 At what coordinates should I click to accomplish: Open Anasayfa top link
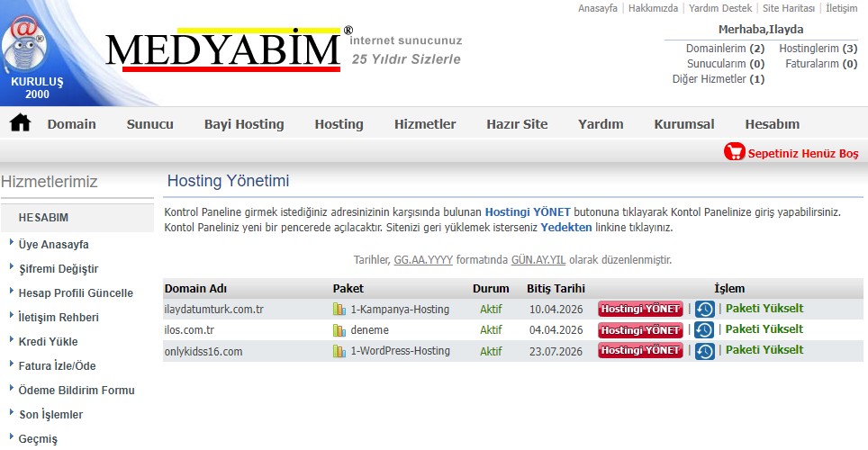597,8
